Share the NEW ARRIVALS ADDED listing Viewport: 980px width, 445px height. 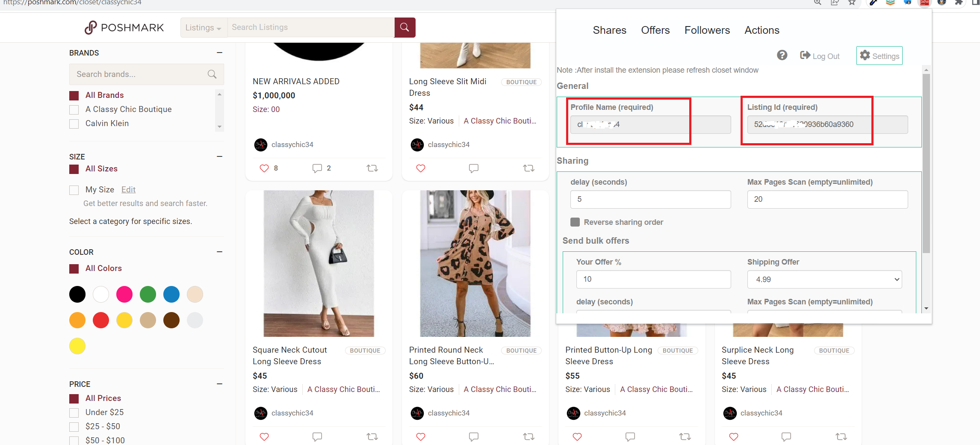click(372, 168)
